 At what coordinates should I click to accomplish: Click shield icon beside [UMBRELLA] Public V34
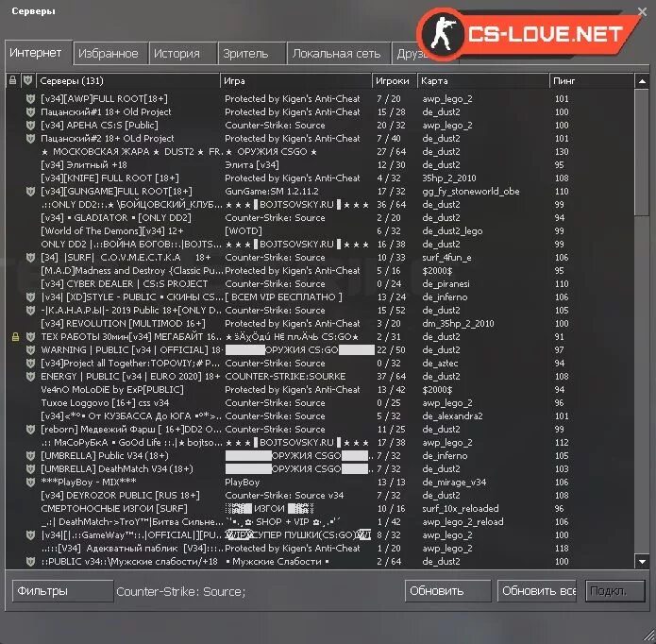[30, 456]
